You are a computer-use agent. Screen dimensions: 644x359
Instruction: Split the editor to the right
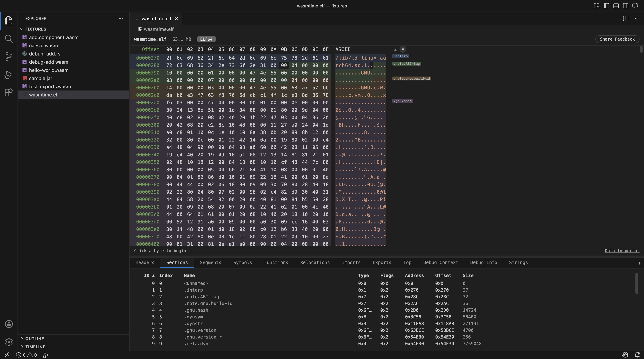pyautogui.click(x=626, y=18)
